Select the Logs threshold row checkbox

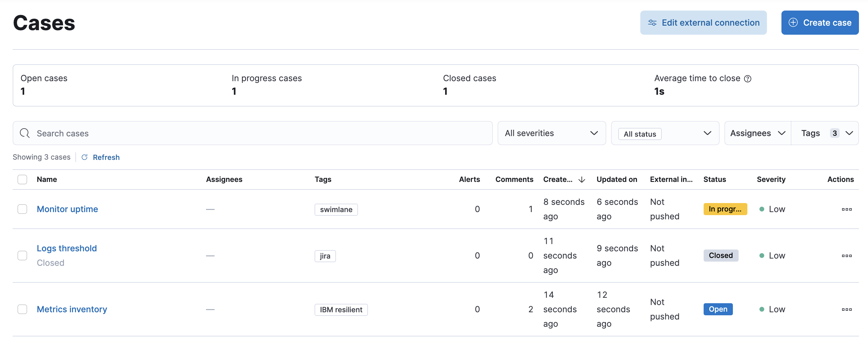click(x=22, y=256)
